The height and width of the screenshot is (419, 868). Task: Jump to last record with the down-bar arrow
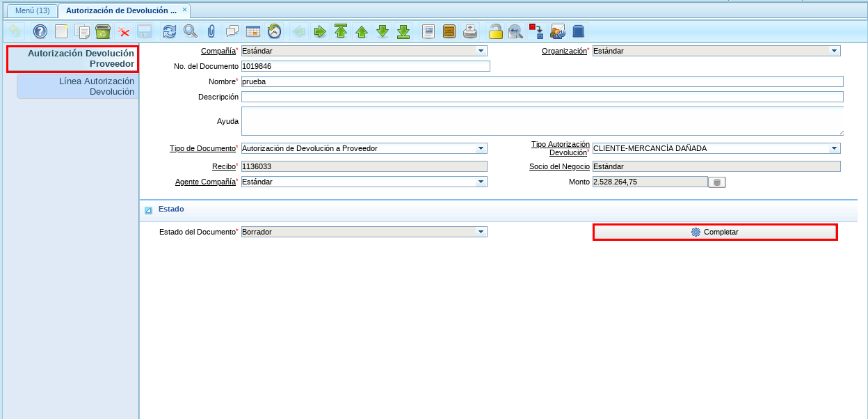click(x=403, y=31)
